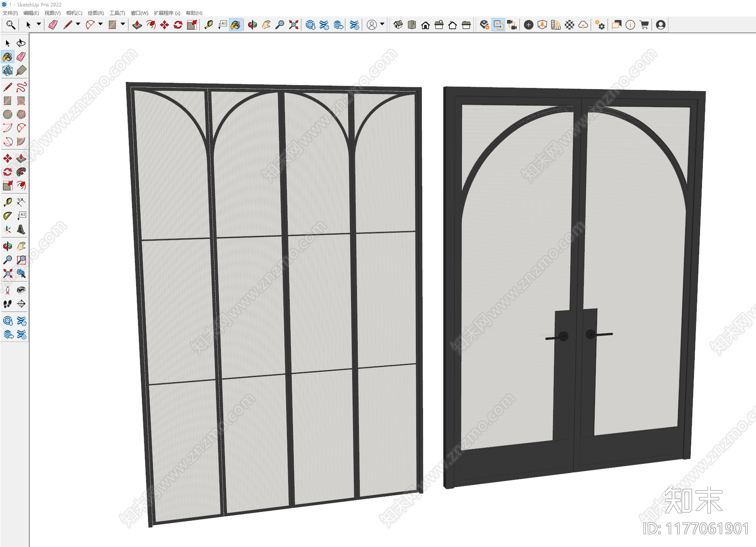
Task: Click the profile avatar icon at toolbar end
Action: 661,25
